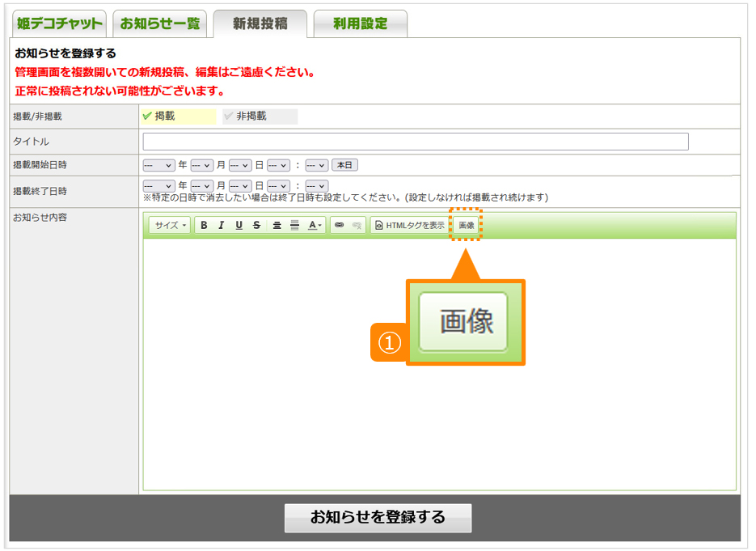756x551 pixels.
Task: Apply strikethrough with the S icon
Action: point(256,226)
